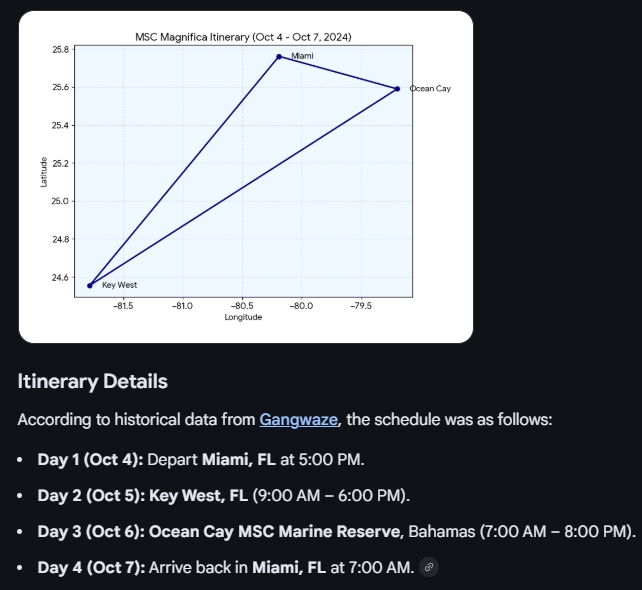Open the Gangwaze source link
The image size is (642, 590).
[x=299, y=420]
